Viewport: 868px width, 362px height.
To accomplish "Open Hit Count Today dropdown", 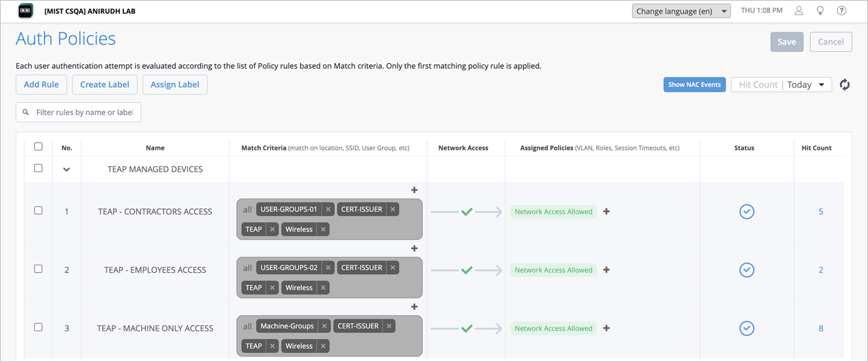I will click(781, 85).
